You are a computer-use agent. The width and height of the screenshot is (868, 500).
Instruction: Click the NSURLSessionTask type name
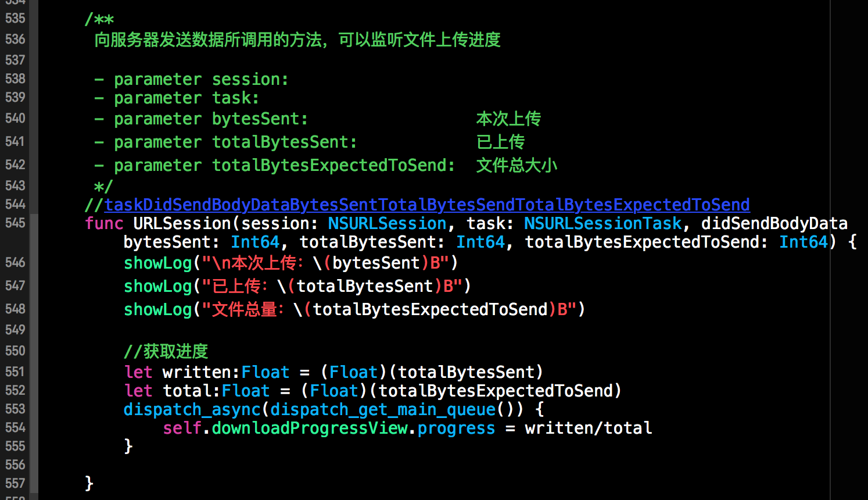pyautogui.click(x=602, y=223)
